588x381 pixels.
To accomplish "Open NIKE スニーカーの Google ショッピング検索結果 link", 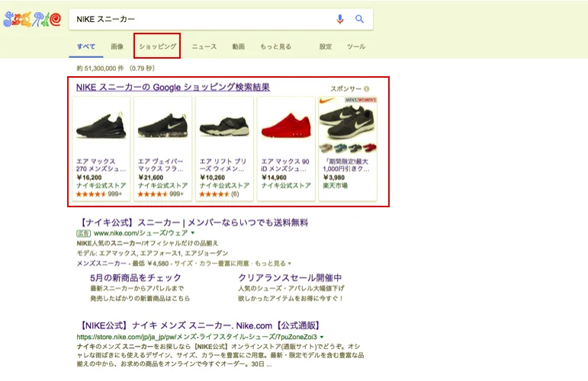I will pos(173,88).
